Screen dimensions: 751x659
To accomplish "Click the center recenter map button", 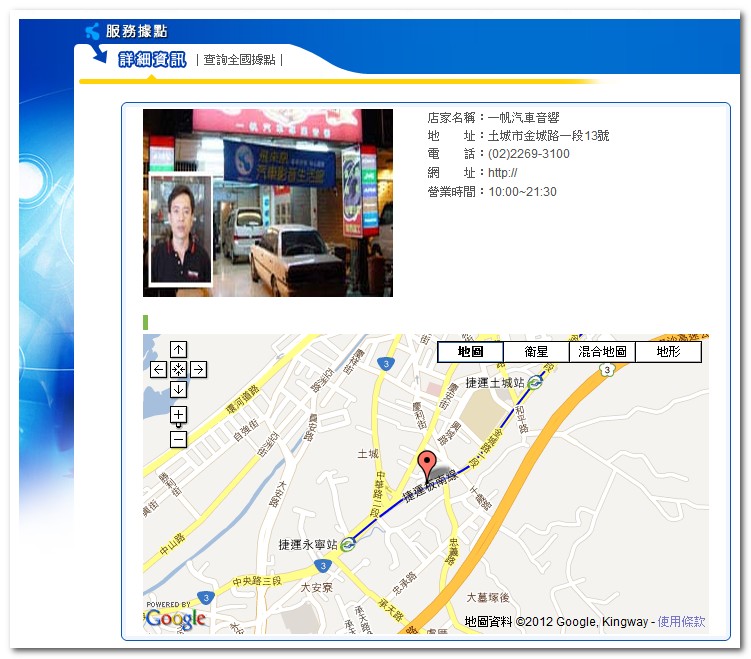I will (178, 370).
